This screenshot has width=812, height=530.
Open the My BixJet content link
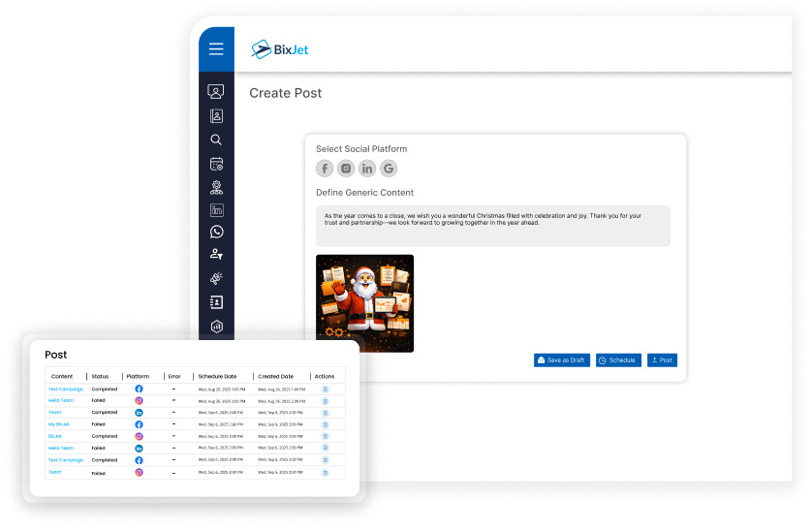(x=59, y=424)
